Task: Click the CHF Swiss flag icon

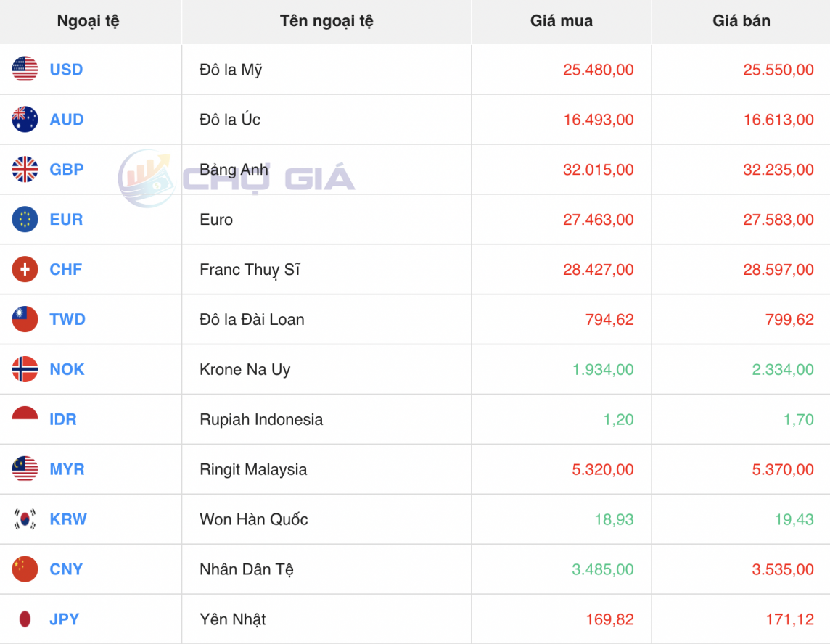Action: (x=24, y=269)
